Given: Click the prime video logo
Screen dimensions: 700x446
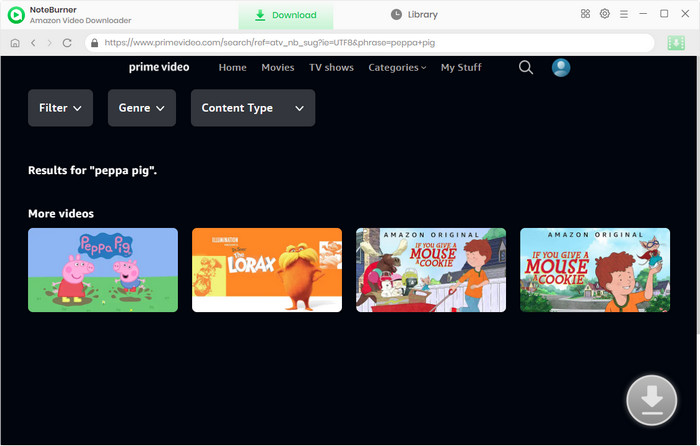Looking at the screenshot, I should pos(159,67).
